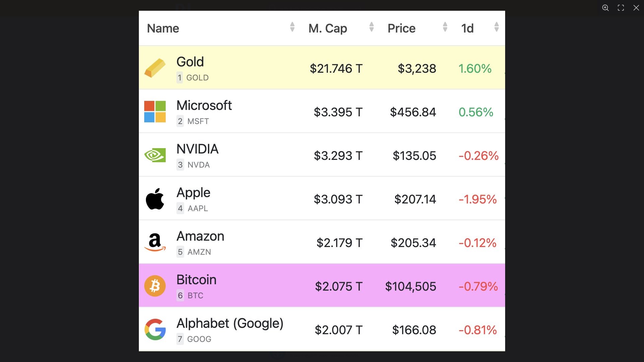
Task: Sort by M. Cap column arrows
Action: [x=371, y=27]
